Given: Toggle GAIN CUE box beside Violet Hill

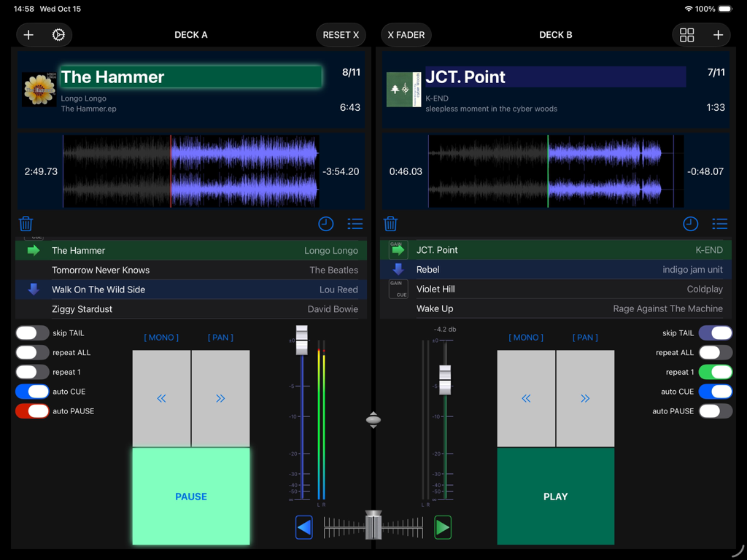Looking at the screenshot, I should point(398,289).
